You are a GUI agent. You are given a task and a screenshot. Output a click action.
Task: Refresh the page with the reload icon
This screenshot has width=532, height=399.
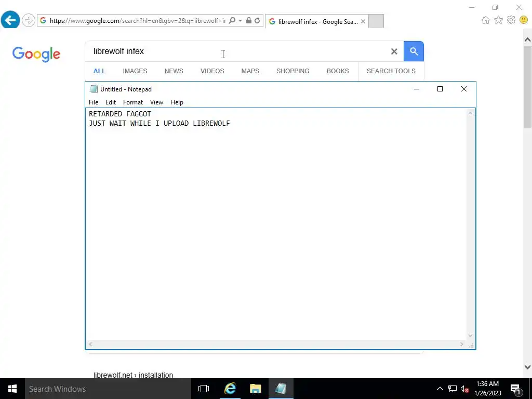click(x=257, y=21)
